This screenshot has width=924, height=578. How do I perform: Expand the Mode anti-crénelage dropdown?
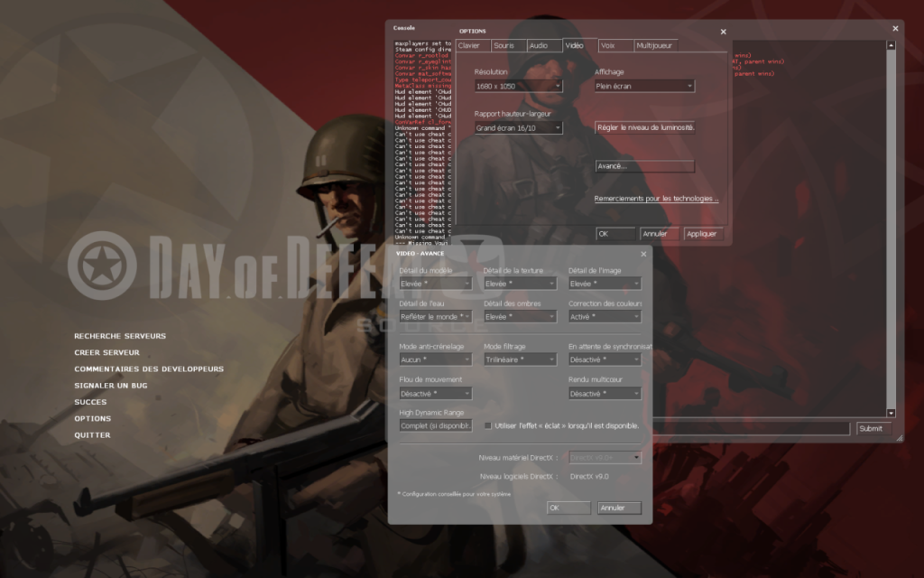pos(435,359)
